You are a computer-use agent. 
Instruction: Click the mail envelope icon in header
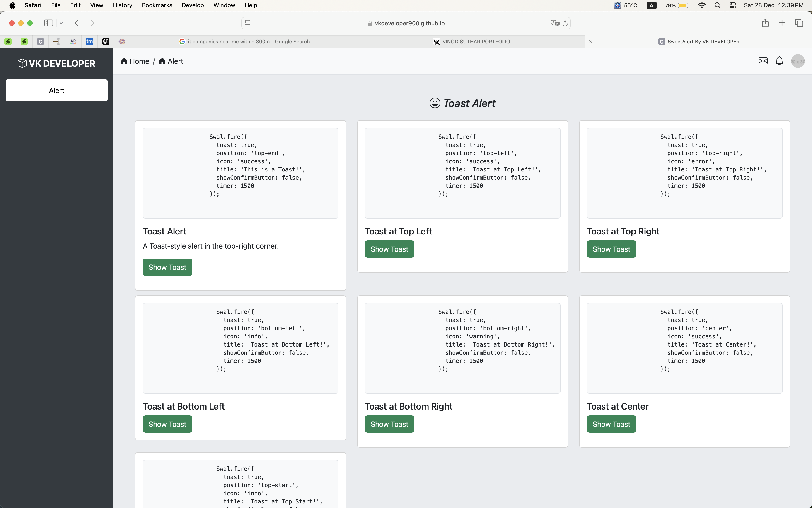click(763, 61)
